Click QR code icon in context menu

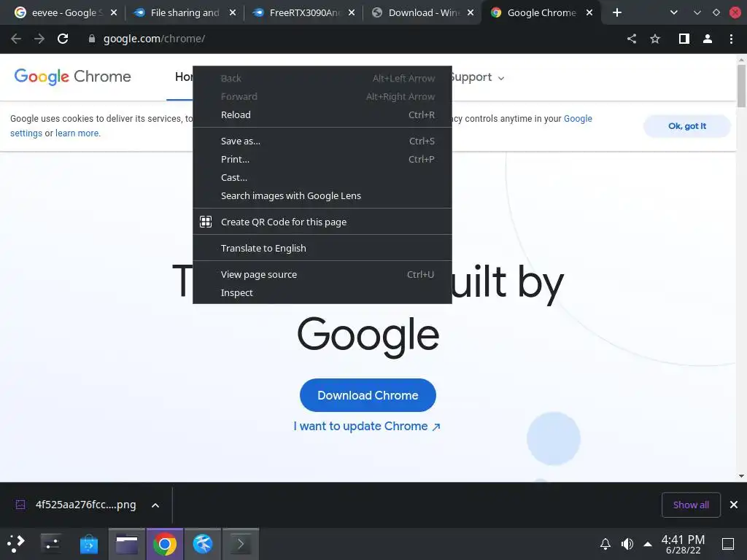pos(206,222)
